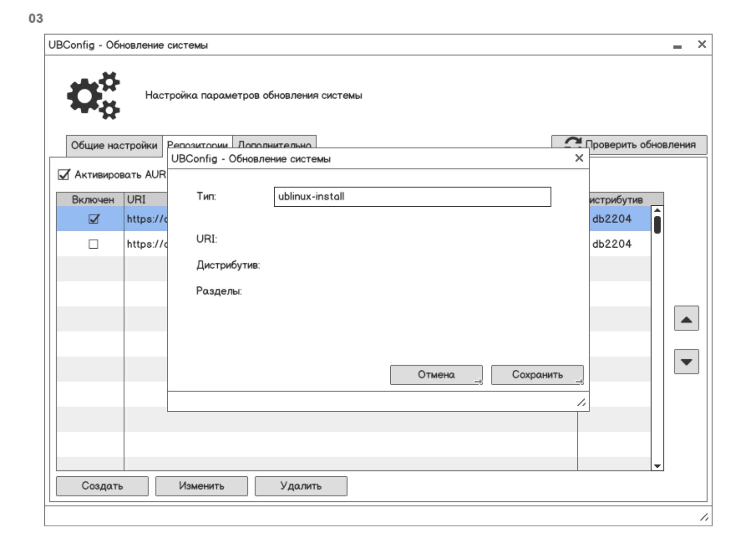
Task: Click the scrollbar down arrow in list
Action: (x=657, y=466)
